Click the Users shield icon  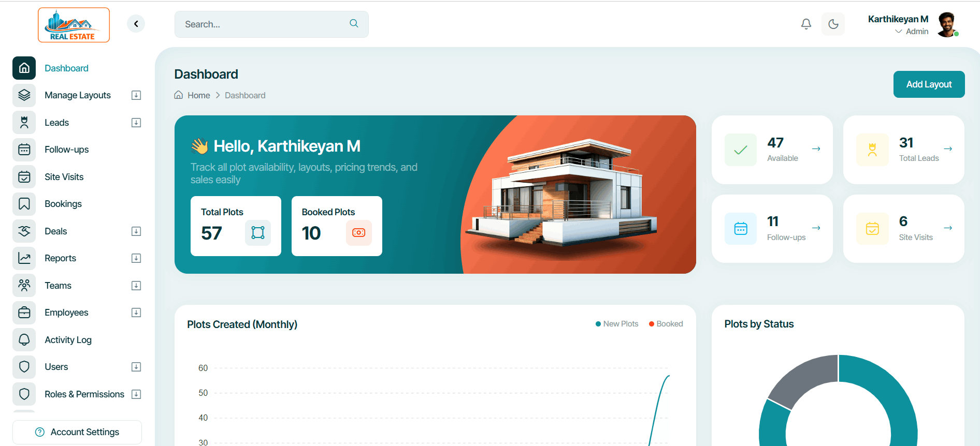point(24,367)
